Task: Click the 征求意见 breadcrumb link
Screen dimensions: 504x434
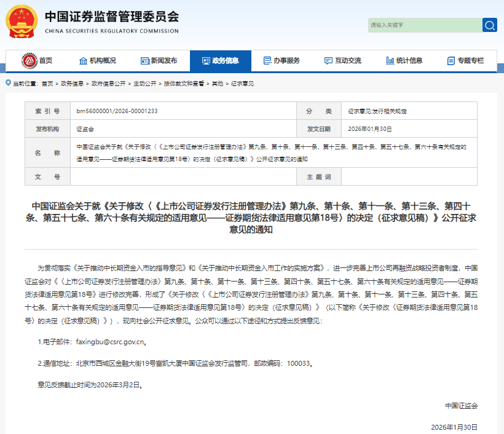Action: 242,83
